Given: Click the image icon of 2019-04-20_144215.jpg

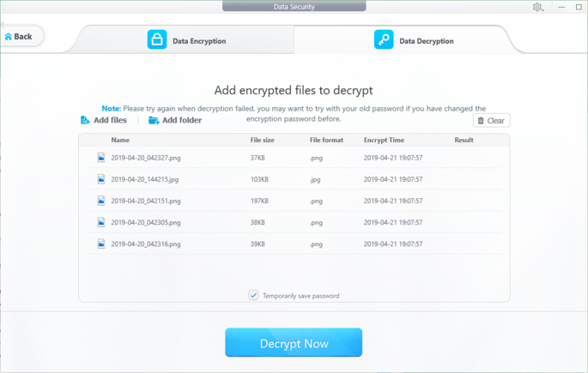Looking at the screenshot, I should click(x=101, y=179).
